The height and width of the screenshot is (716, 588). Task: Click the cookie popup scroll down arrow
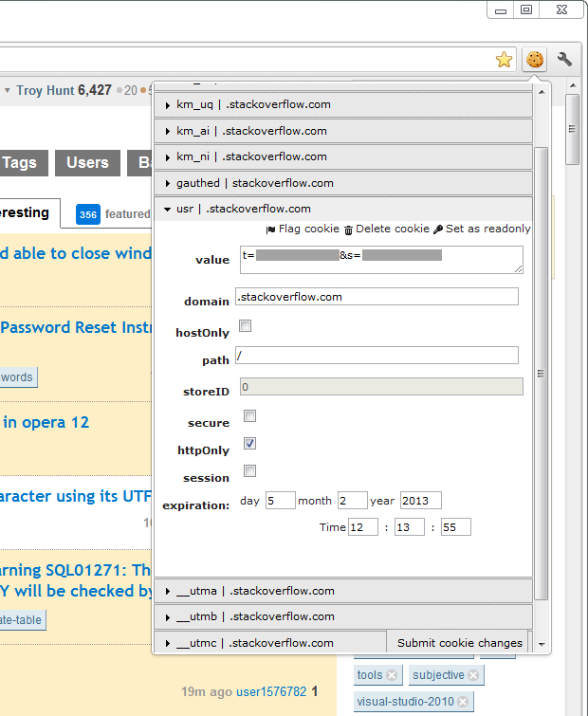coord(542,644)
